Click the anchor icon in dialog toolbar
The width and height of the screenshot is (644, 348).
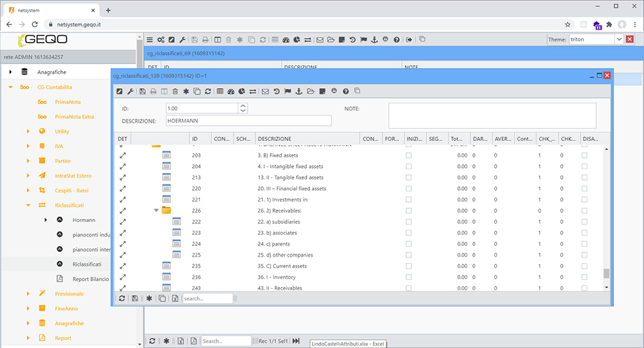(x=298, y=91)
